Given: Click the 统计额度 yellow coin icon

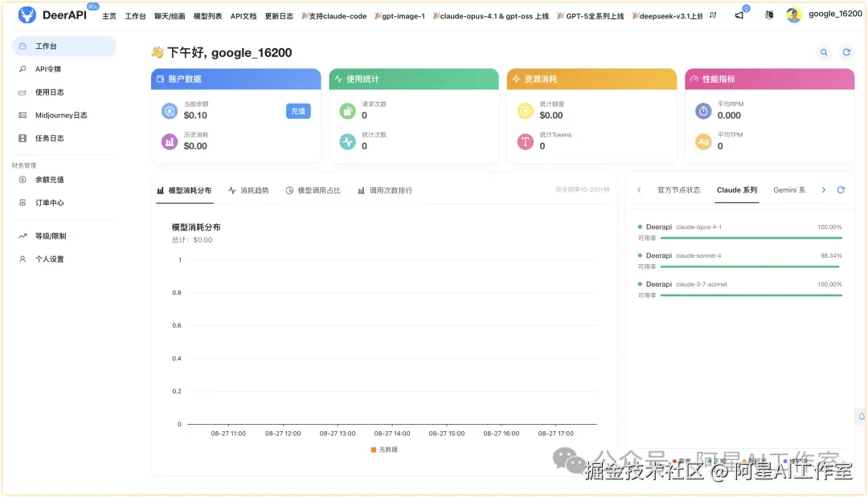Looking at the screenshot, I should coord(526,111).
